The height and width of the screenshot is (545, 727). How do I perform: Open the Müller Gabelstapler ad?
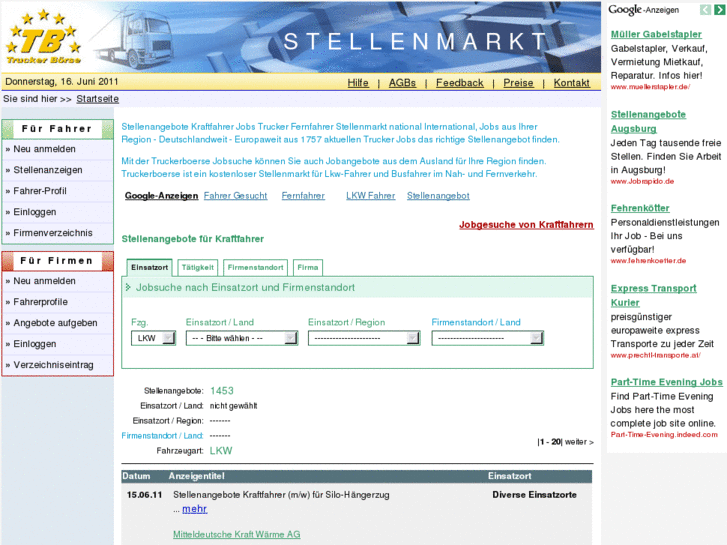(656, 34)
